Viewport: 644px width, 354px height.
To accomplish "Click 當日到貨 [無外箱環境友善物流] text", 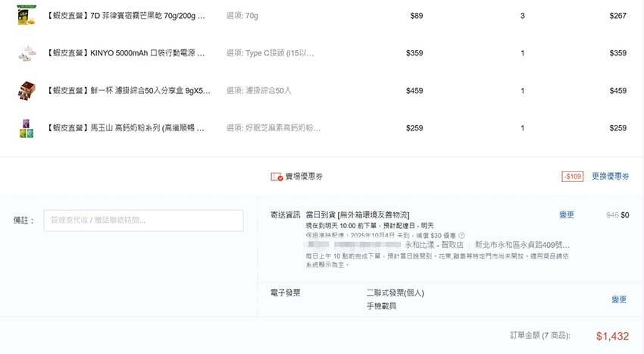I will point(358,215).
